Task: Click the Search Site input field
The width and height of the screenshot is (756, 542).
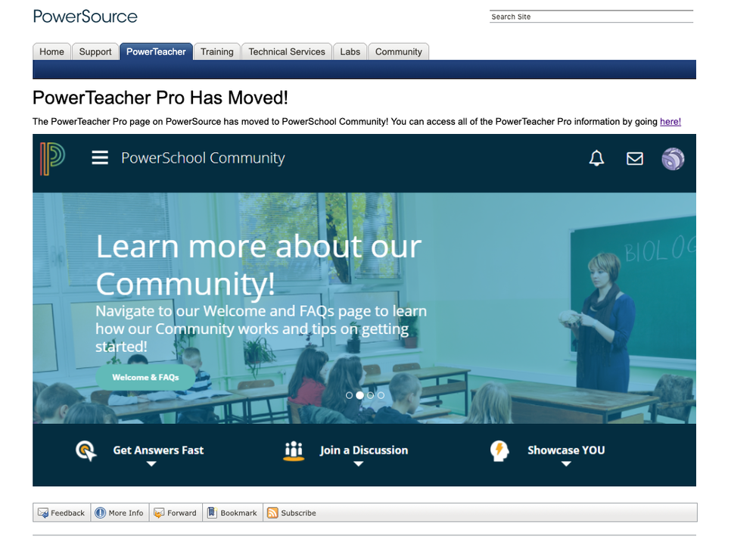Action: [590, 17]
